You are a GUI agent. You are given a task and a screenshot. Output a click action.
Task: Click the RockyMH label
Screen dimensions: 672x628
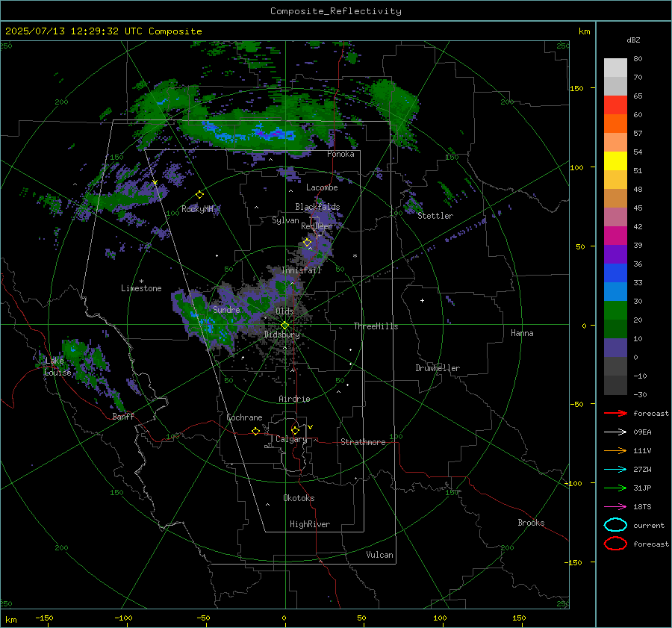click(x=197, y=209)
